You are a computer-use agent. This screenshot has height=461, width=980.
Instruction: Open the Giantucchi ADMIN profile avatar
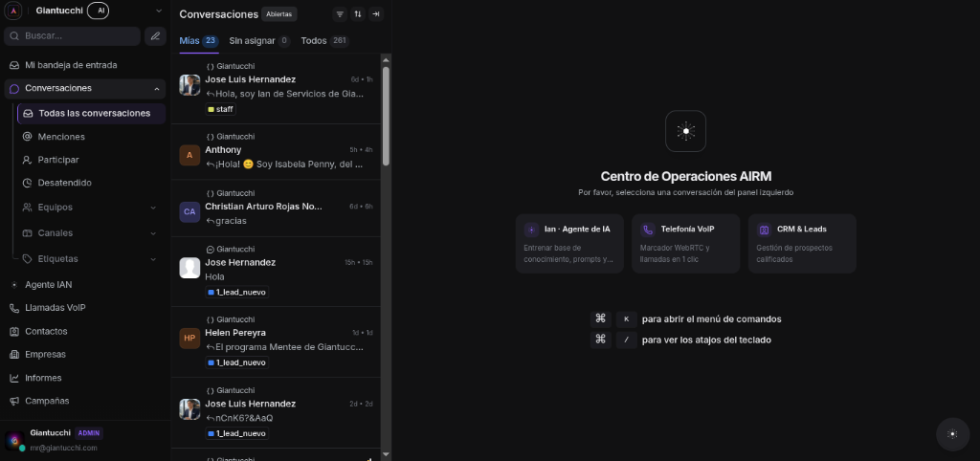click(14, 440)
